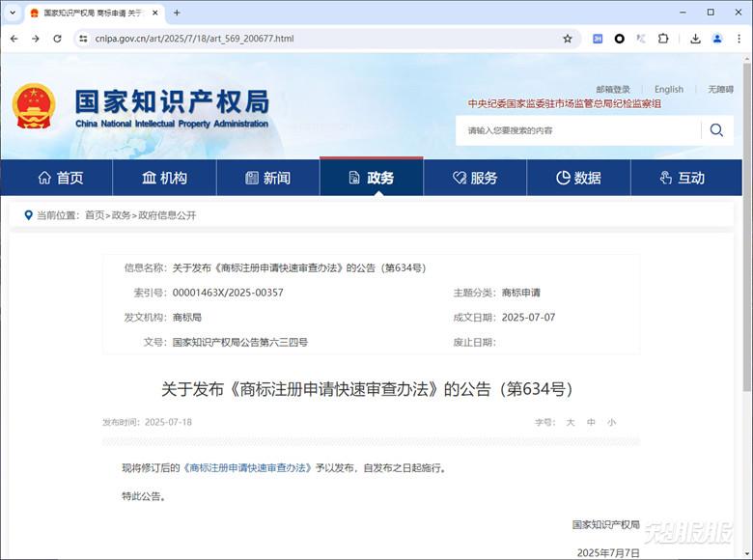
Task: Switch site language to English
Action: click(x=668, y=89)
